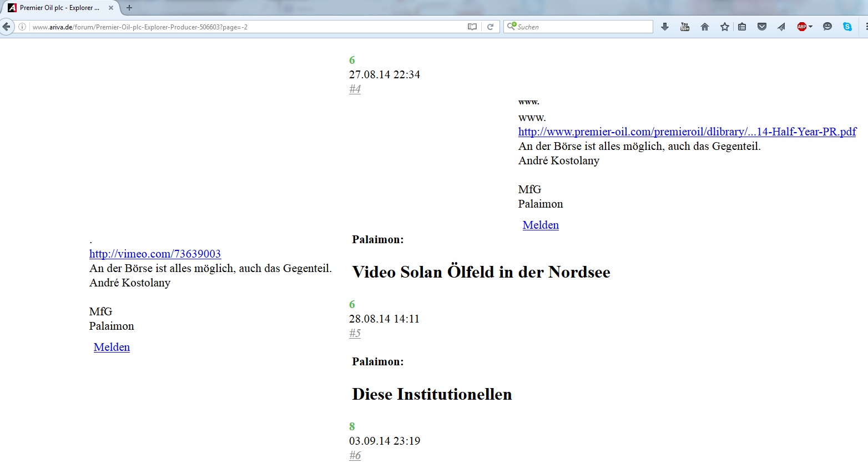The image size is (868, 463).
Task: Open the downloads arrow icon
Action: (x=665, y=27)
